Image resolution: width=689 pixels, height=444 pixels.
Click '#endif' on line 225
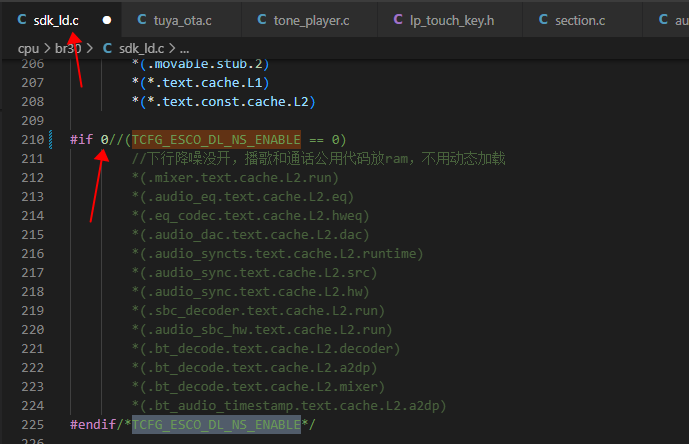click(x=93, y=425)
